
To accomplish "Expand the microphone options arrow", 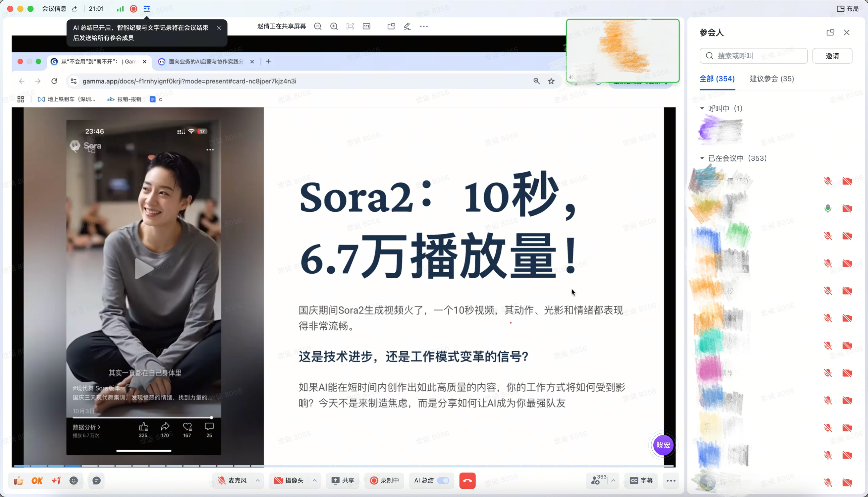I will point(258,481).
